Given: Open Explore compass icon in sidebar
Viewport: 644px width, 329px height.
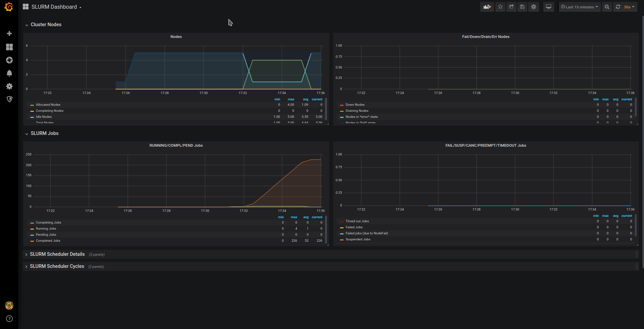Looking at the screenshot, I should click(x=9, y=60).
